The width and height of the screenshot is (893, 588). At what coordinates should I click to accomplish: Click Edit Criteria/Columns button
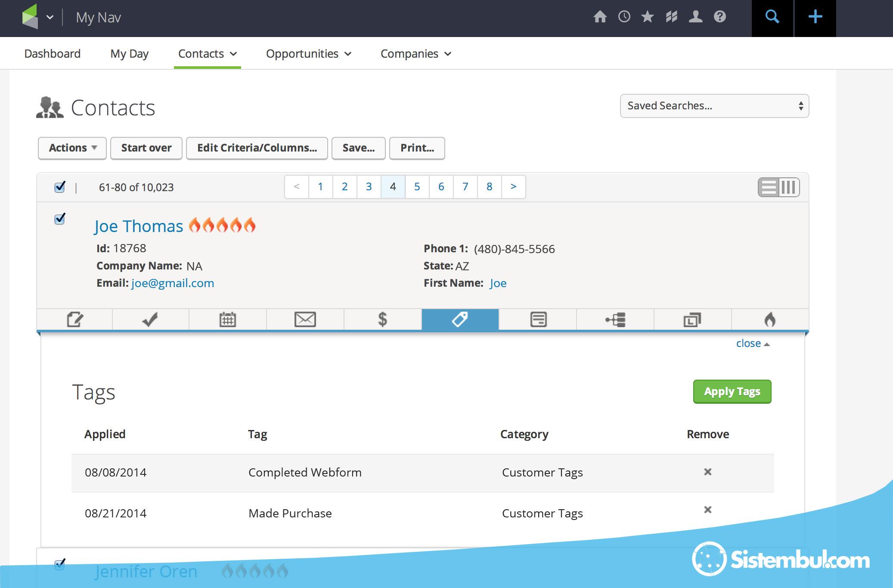[x=257, y=148]
